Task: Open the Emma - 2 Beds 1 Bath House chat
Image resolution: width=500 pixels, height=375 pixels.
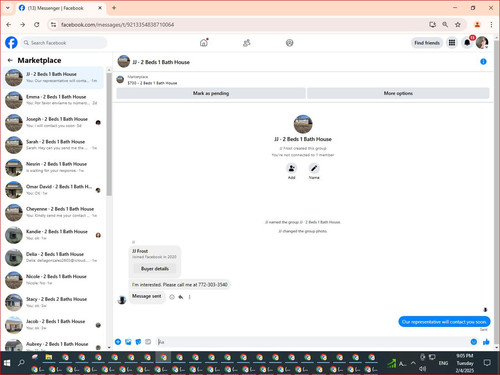Action: [53, 100]
